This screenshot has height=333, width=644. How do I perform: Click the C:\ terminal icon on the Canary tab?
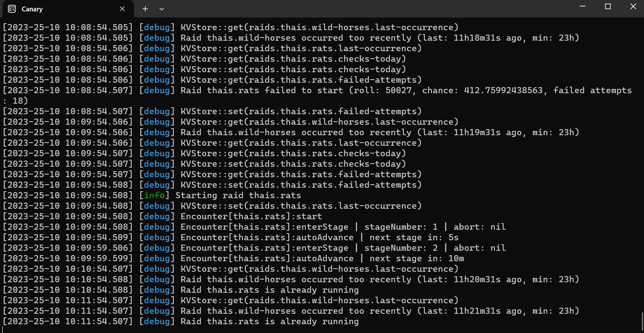(x=12, y=9)
